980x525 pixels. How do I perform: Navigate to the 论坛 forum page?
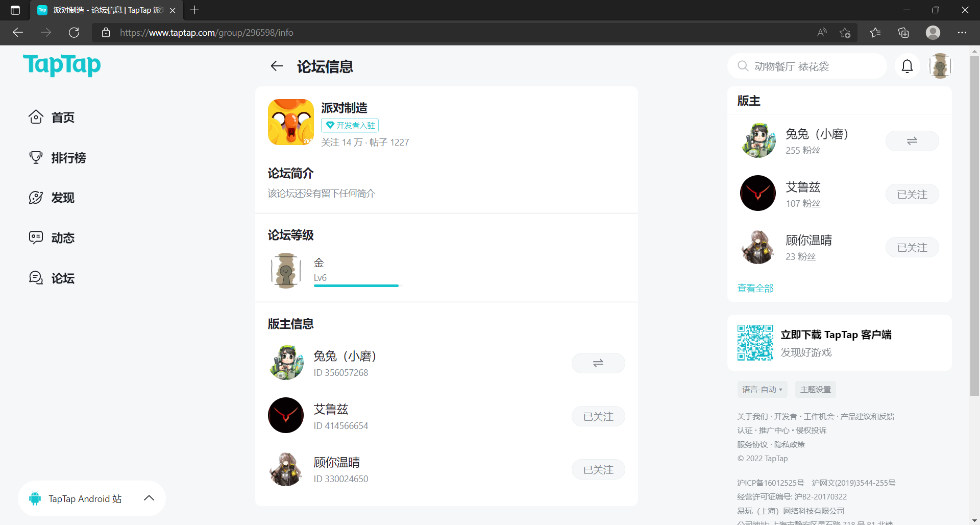(52, 278)
